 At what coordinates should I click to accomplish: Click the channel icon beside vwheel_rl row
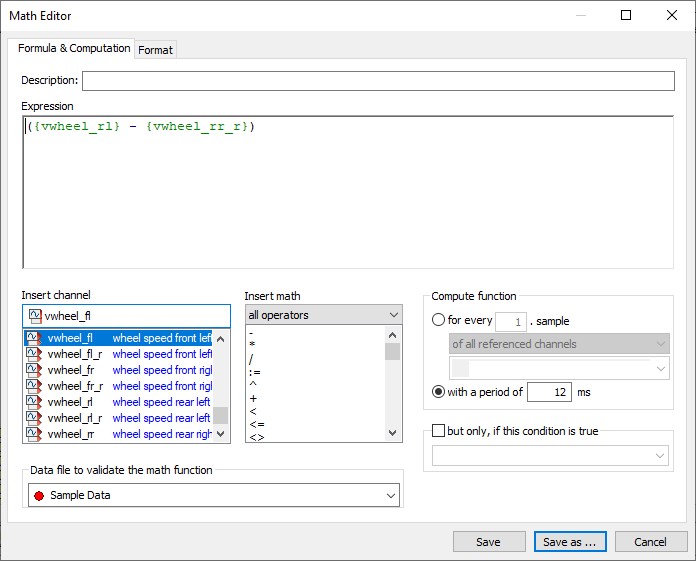click(x=34, y=402)
